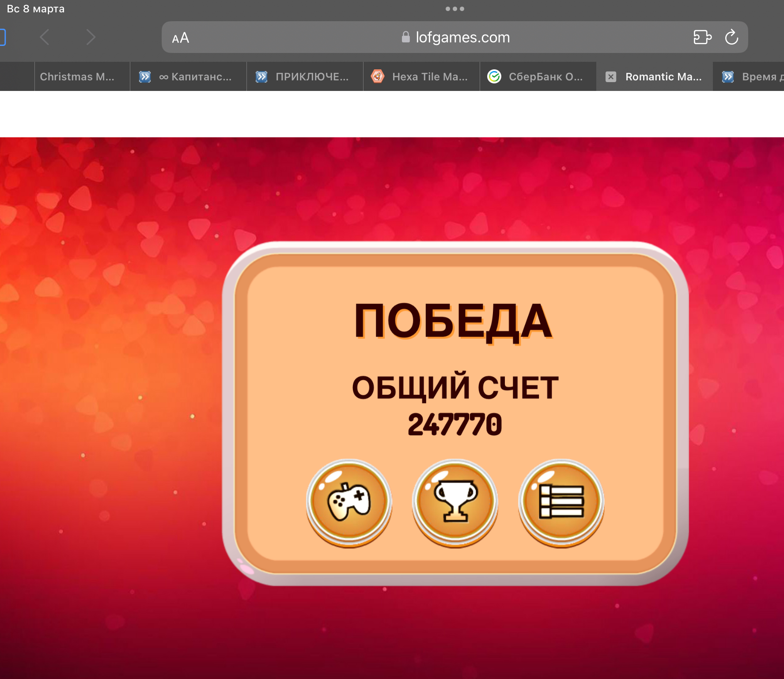
Task: Open the level list menu button
Action: click(x=561, y=502)
